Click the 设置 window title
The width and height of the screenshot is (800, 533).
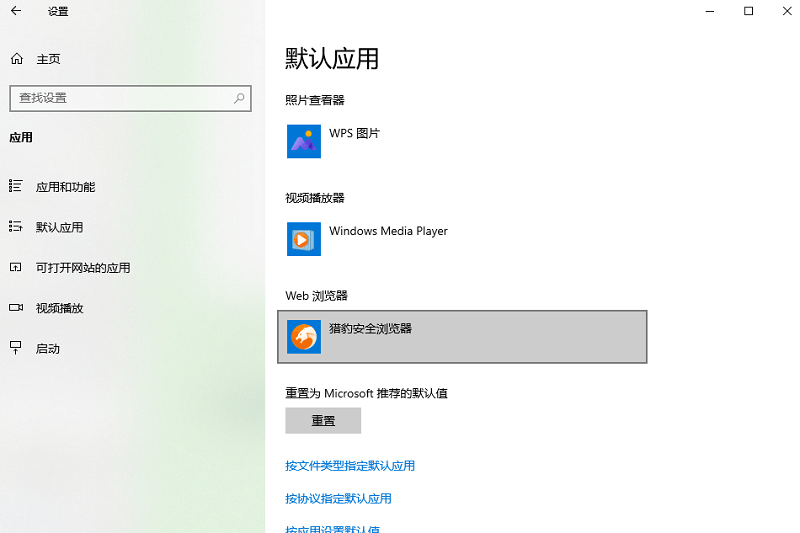click(x=58, y=11)
